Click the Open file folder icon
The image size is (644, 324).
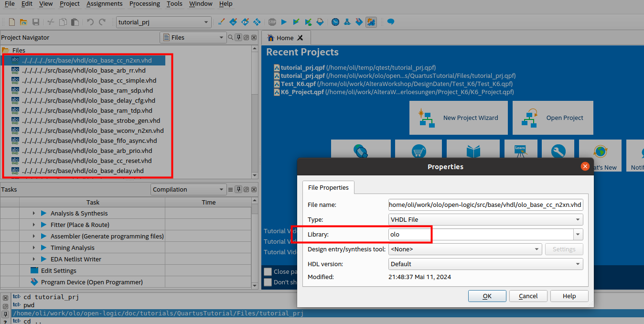click(23, 22)
